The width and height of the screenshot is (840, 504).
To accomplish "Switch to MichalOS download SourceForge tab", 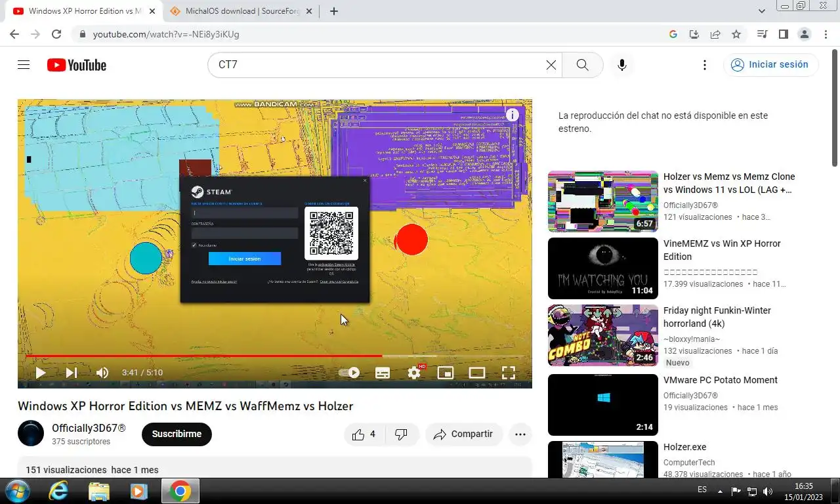I will [240, 11].
